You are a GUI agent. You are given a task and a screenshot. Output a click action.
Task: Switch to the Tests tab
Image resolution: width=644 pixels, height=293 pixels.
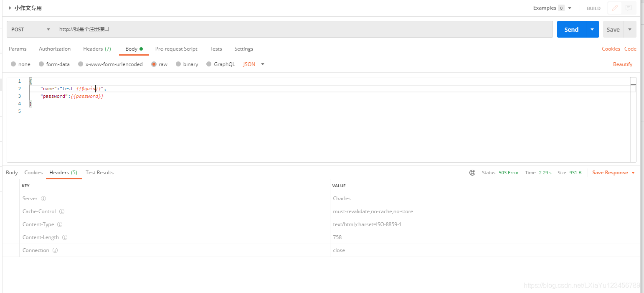(216, 49)
